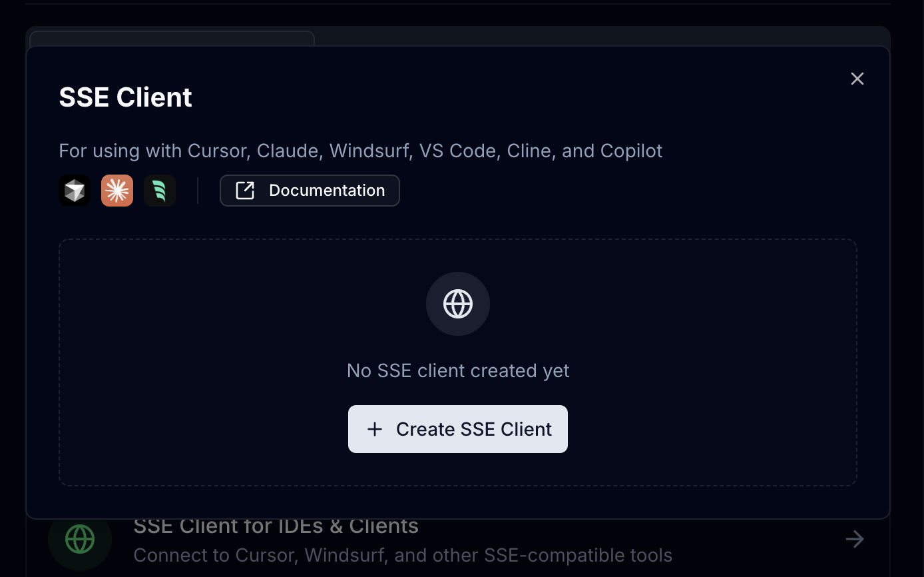
Task: Click the green globe icon on the bottom card
Action: [x=80, y=539]
